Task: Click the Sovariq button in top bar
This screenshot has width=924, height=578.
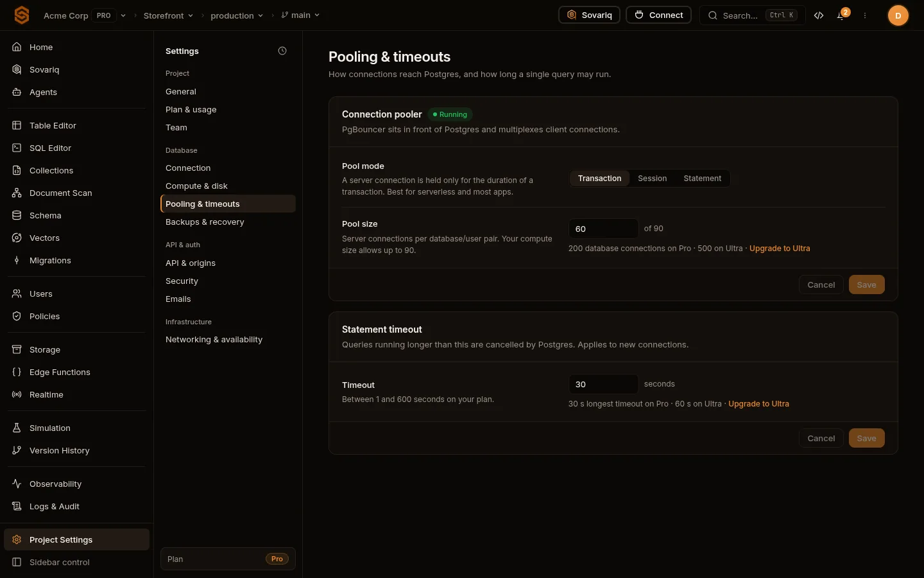Action: tap(589, 15)
